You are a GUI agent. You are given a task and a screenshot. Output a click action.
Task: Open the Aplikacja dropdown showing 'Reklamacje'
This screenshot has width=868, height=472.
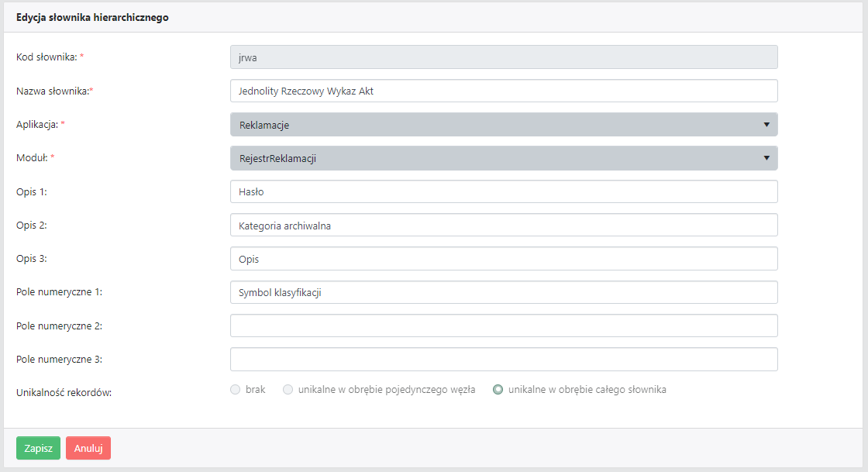click(x=504, y=125)
